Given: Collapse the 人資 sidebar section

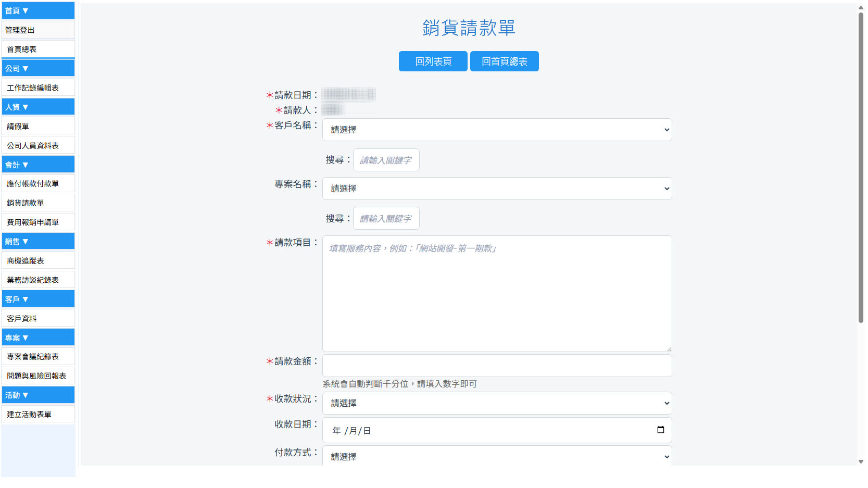Looking at the screenshot, I should point(38,107).
